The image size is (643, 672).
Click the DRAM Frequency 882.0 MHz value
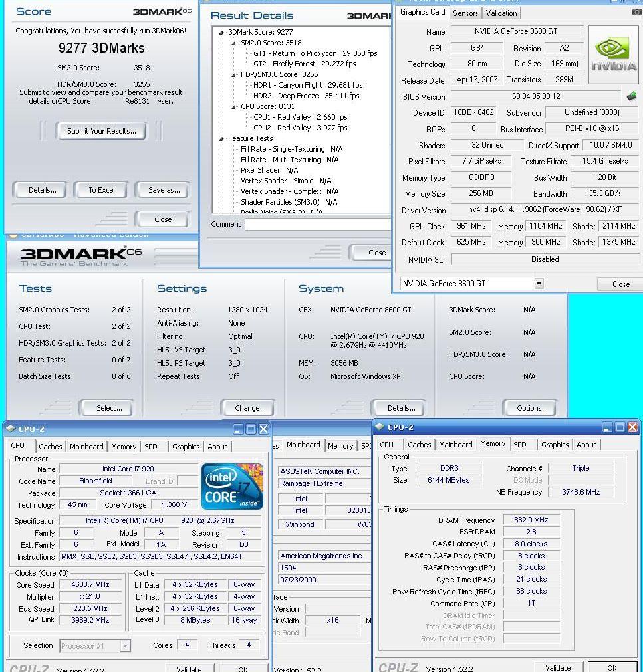point(531,520)
